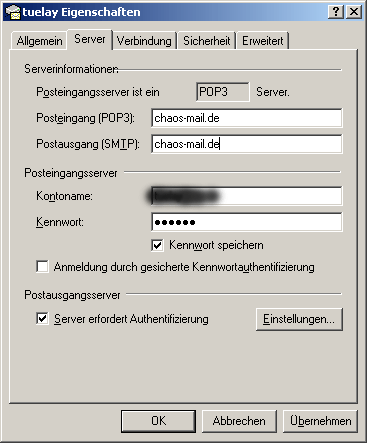
Task: Confirm with the OK button
Action: [158, 421]
